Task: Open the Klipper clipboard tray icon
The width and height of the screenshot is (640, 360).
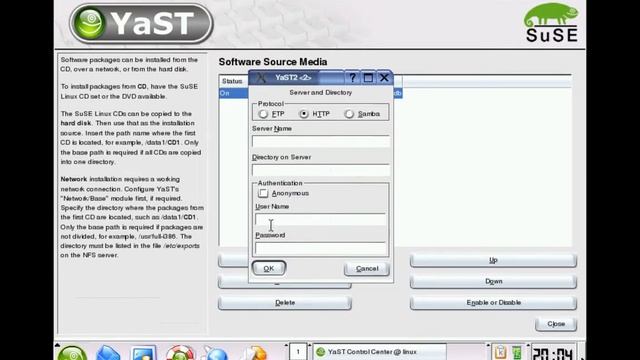Action: [x=500, y=352]
